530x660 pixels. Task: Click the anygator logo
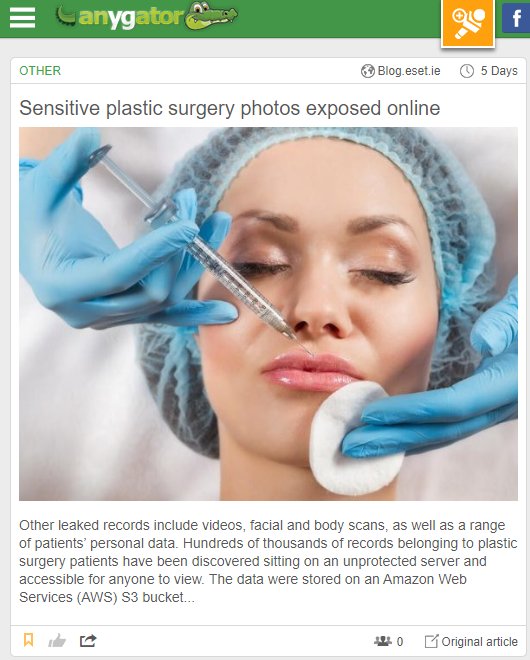[146, 16]
